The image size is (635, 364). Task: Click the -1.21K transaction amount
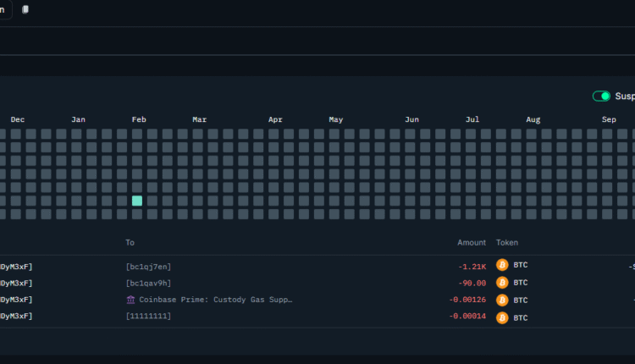[x=472, y=266]
